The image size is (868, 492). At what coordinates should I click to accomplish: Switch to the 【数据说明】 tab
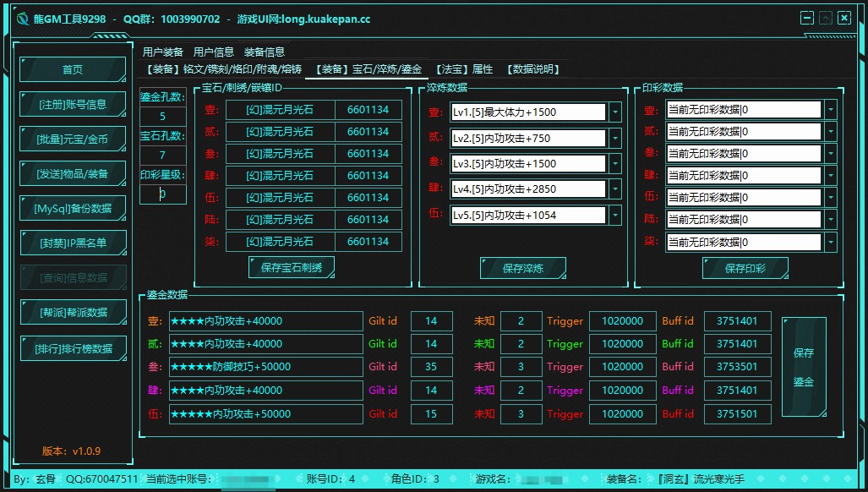(x=533, y=69)
